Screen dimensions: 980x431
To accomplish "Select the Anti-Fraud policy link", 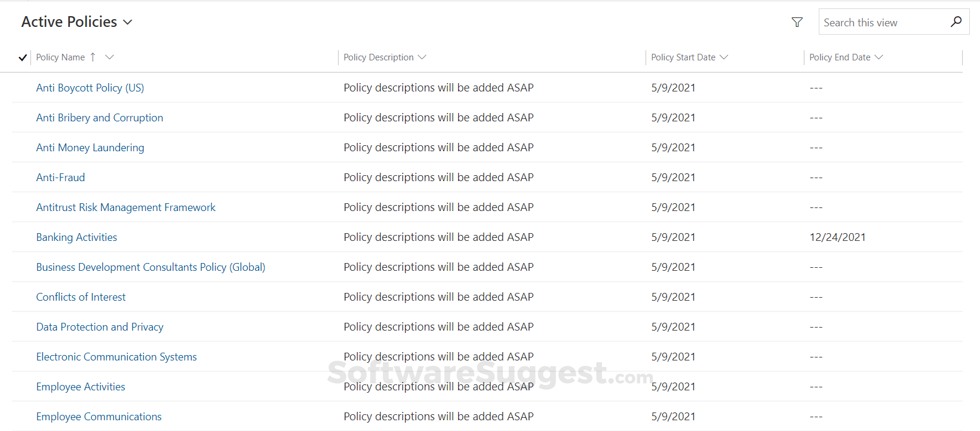I will point(61,178).
